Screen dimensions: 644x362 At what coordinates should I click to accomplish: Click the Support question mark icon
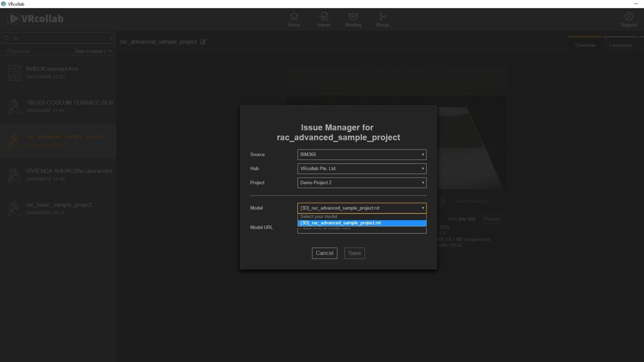tap(629, 16)
